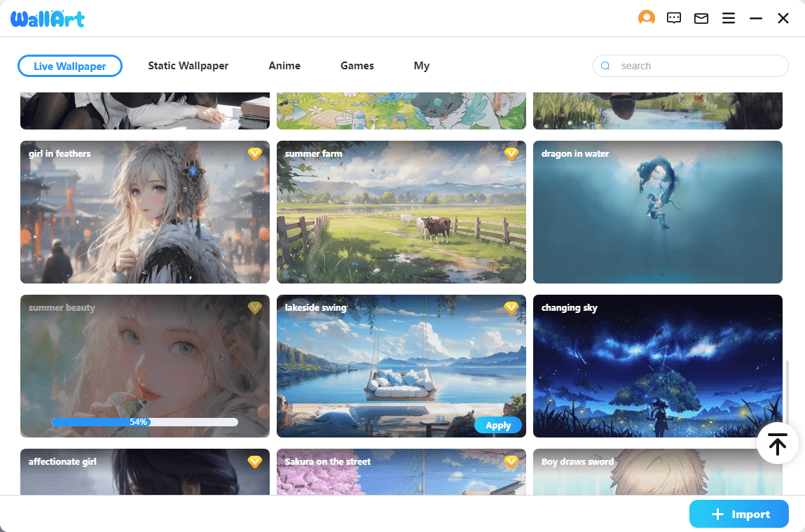Close the WallArt window
The height and width of the screenshot is (532, 805).
(x=783, y=18)
